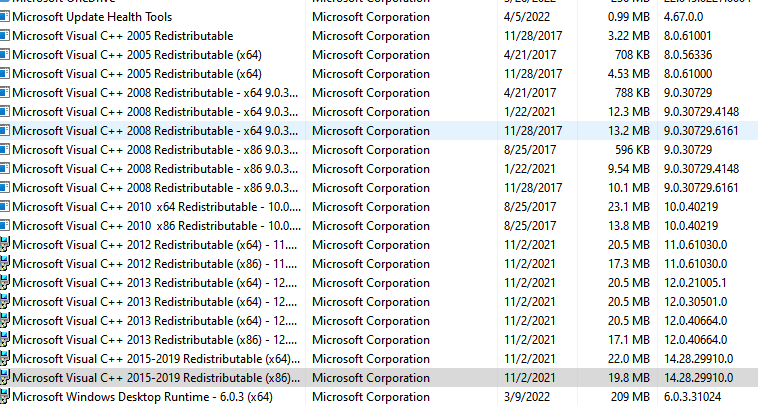Click icon of Visual C++ 2015-2019 Redistributable (x64)
758x405 pixels.
point(4,359)
